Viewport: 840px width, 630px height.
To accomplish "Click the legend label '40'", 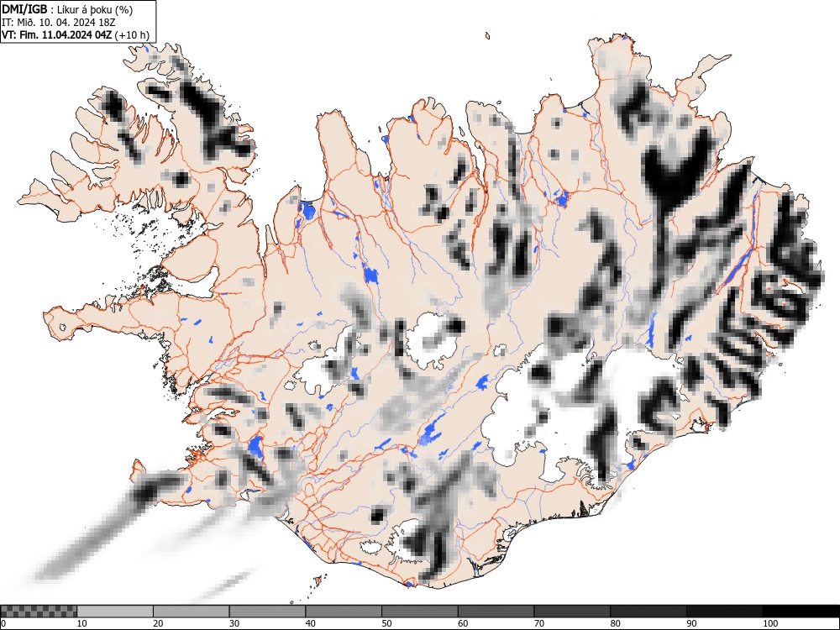I will tap(310, 623).
